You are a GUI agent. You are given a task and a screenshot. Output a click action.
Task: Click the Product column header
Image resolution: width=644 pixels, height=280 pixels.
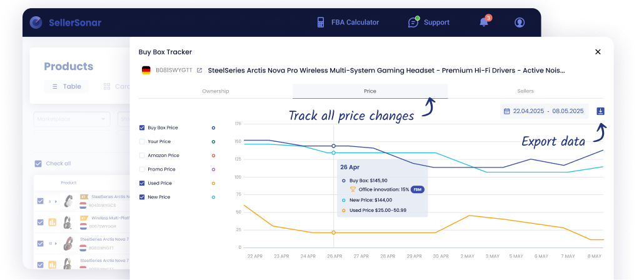tap(69, 182)
